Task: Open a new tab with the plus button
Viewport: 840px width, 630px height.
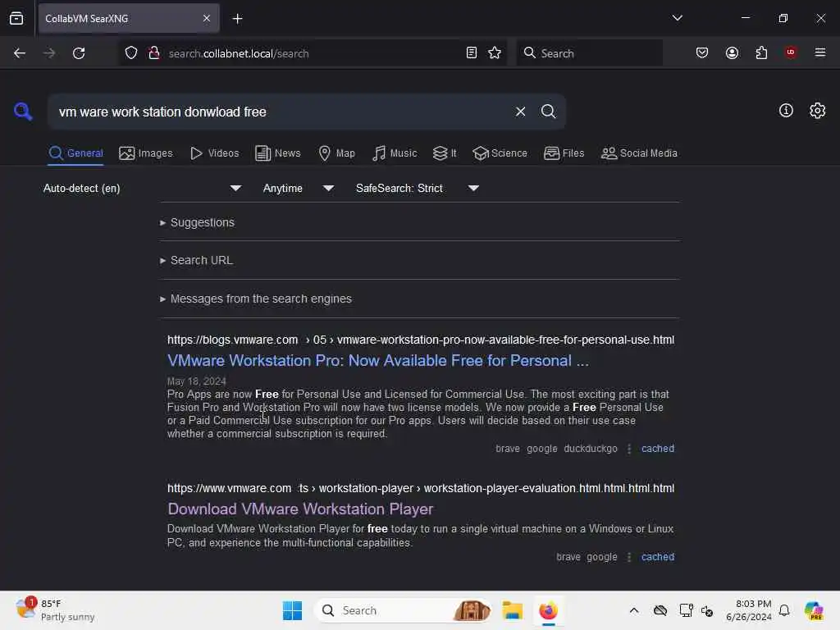Action: point(237,19)
